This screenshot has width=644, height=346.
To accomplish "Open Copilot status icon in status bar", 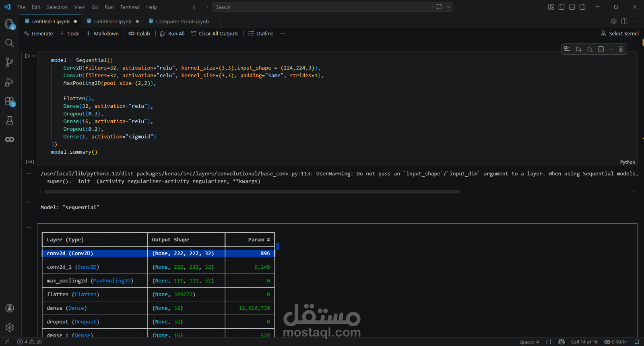I will [x=561, y=342].
